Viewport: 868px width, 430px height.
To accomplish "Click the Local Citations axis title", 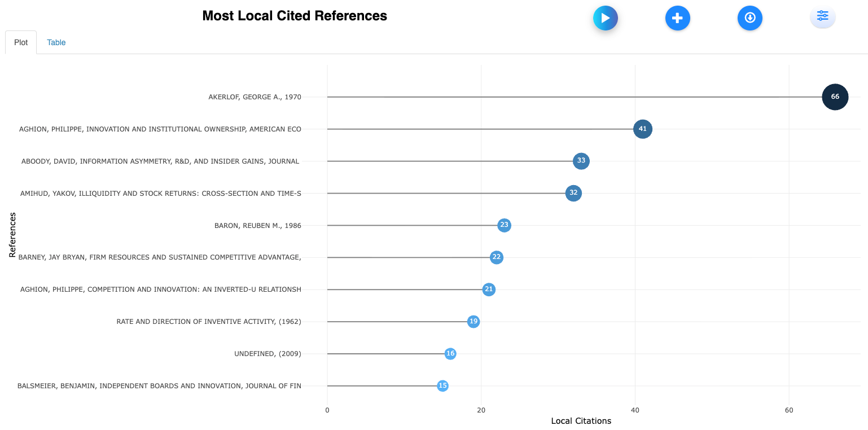I will pos(581,421).
